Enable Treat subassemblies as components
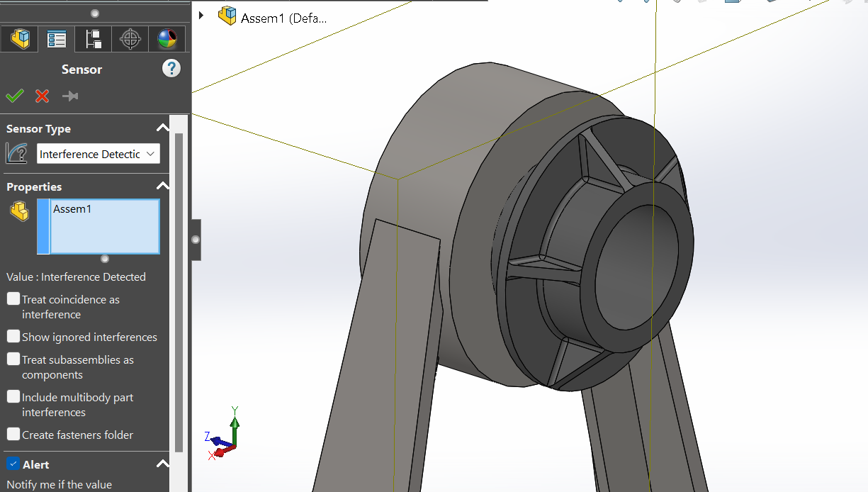The height and width of the screenshot is (492, 868). 13,359
